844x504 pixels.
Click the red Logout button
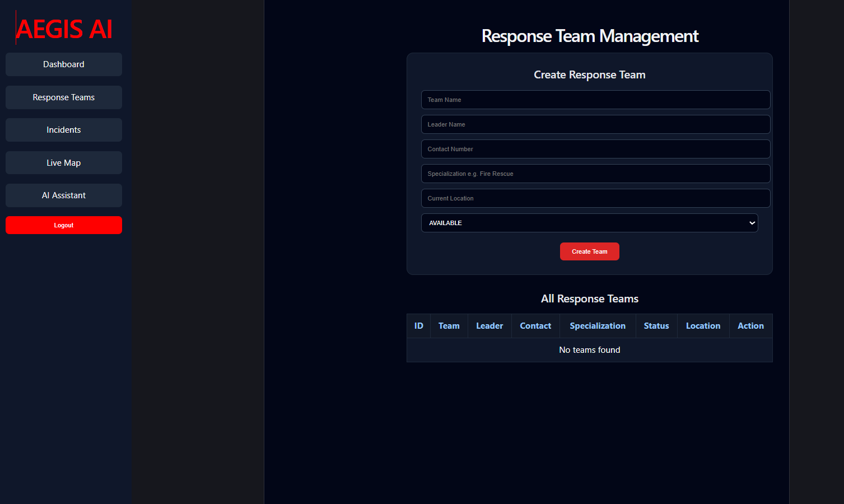pyautogui.click(x=64, y=225)
